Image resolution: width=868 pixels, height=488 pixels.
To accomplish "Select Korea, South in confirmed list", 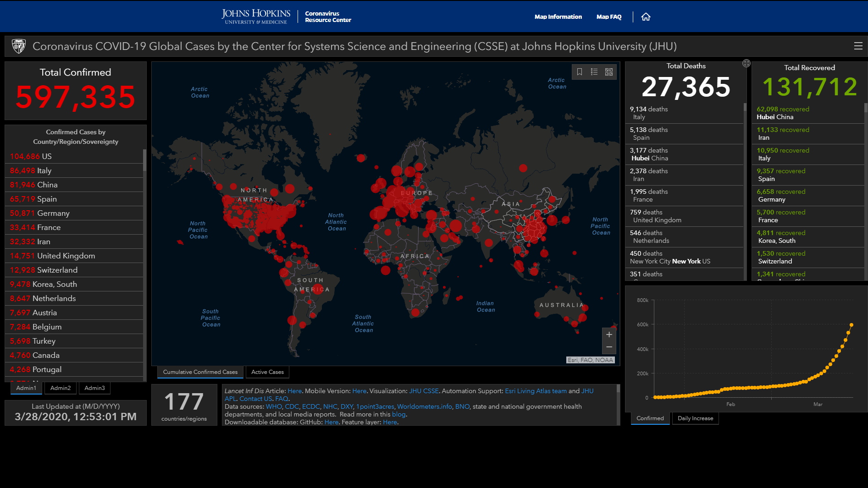I will [x=74, y=284].
